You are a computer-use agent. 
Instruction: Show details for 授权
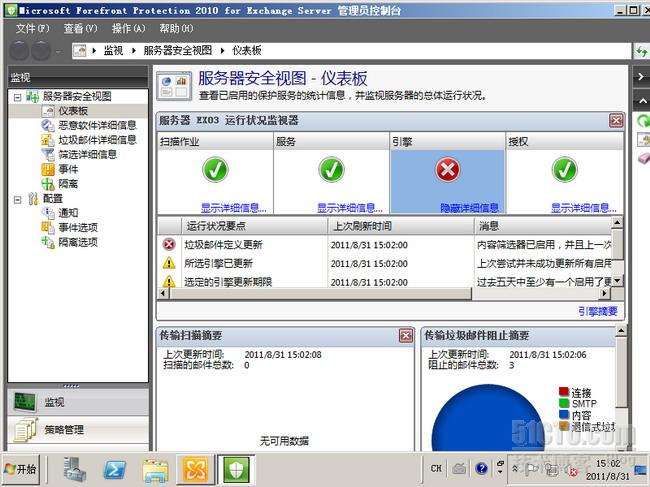pyautogui.click(x=584, y=208)
